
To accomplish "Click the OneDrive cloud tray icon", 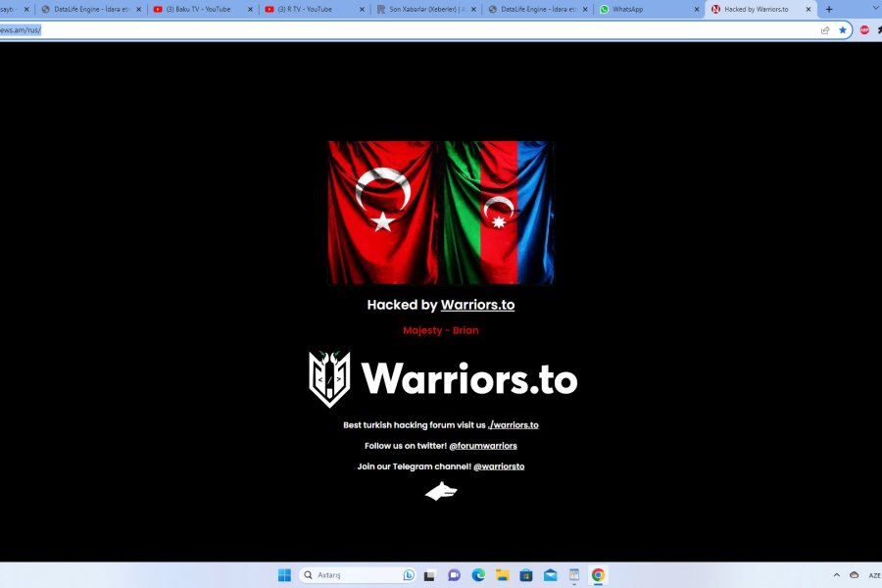I will point(854,575).
